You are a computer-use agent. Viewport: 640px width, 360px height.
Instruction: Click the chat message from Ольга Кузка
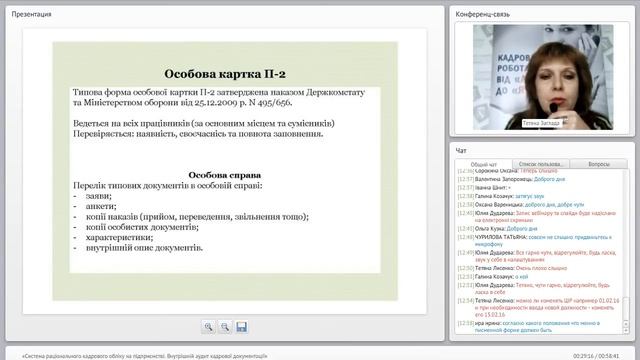click(x=497, y=229)
